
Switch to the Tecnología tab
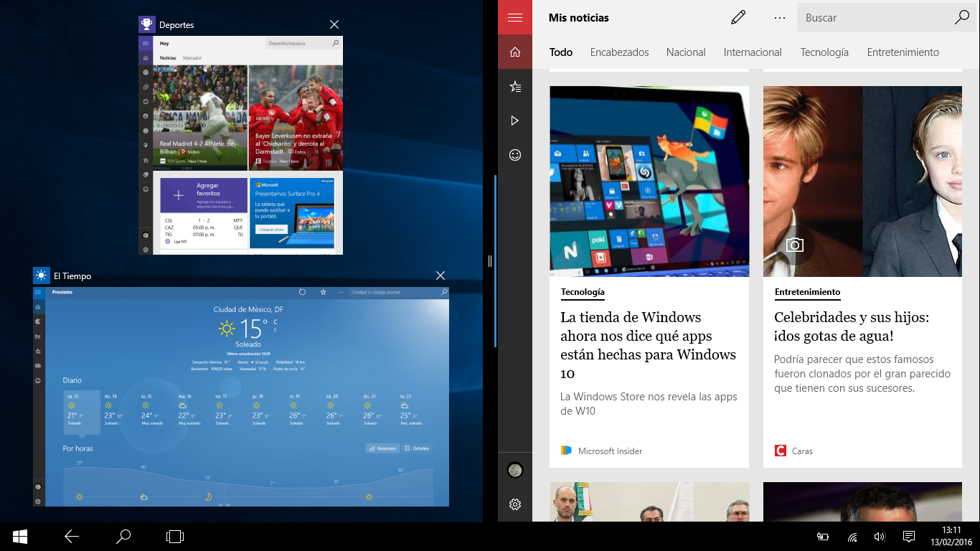coord(824,52)
